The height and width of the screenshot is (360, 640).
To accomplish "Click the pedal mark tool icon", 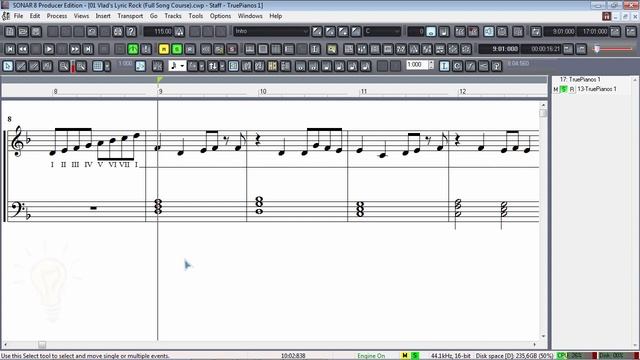I will click(x=497, y=66).
